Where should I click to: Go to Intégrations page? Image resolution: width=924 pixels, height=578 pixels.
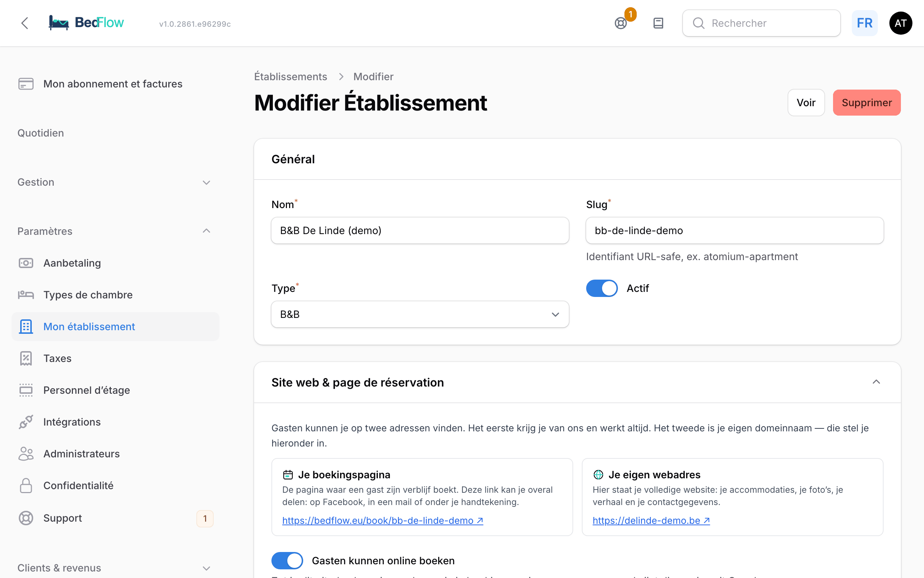pos(115,422)
